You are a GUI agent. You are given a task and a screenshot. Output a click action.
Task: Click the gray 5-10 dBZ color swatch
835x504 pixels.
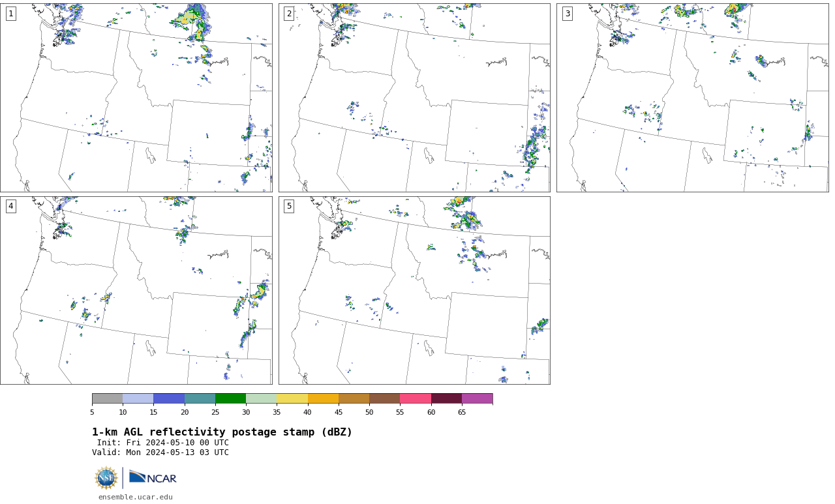pyautogui.click(x=107, y=398)
